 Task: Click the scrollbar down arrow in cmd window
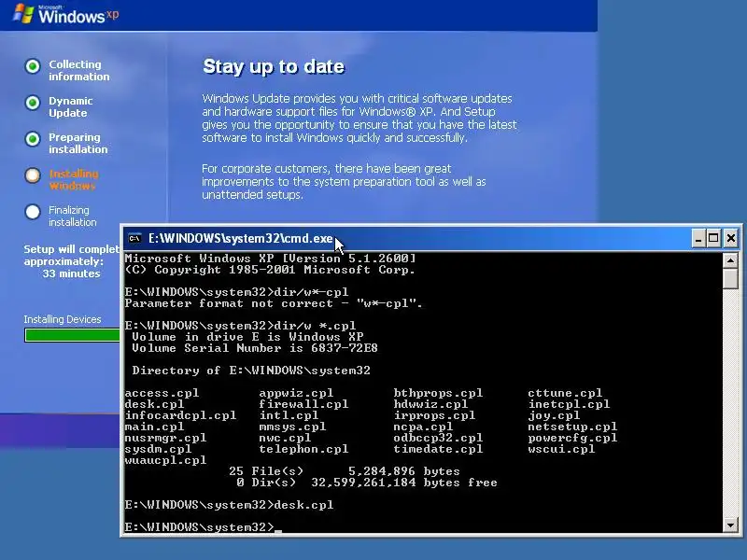coord(730,525)
